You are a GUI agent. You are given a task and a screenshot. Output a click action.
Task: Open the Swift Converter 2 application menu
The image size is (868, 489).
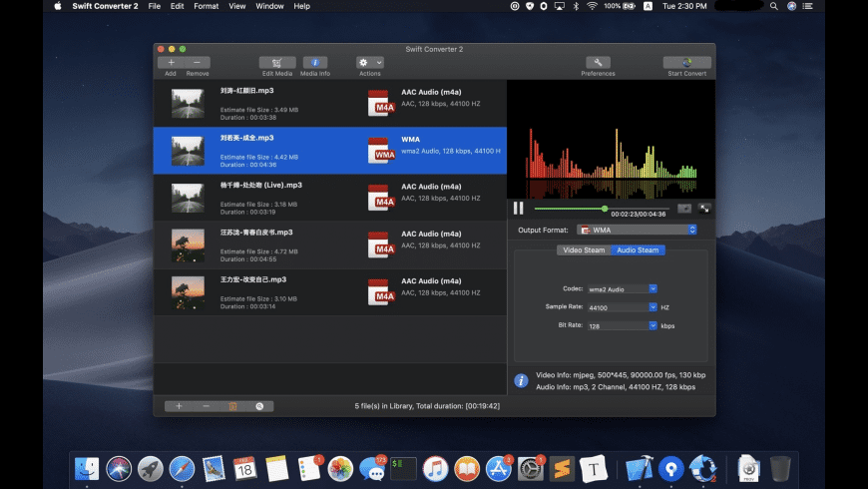(105, 6)
